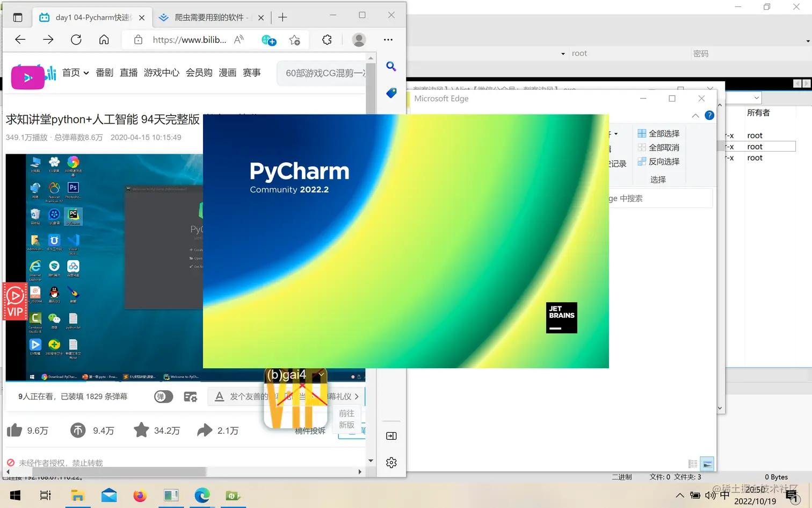812x508 pixels.
Task: Open the dropdown left of the root field
Action: click(x=563, y=54)
